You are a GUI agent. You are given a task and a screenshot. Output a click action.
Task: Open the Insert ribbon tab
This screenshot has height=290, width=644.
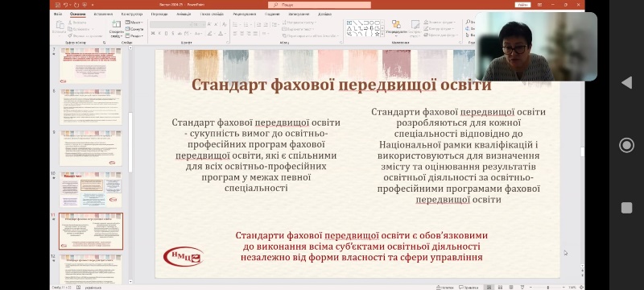coord(103,14)
